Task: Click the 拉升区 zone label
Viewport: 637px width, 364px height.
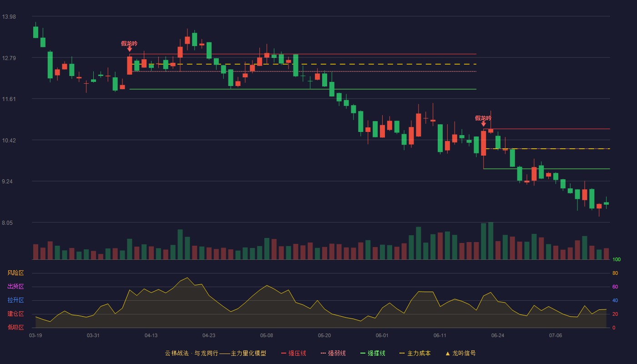Action: point(15,300)
